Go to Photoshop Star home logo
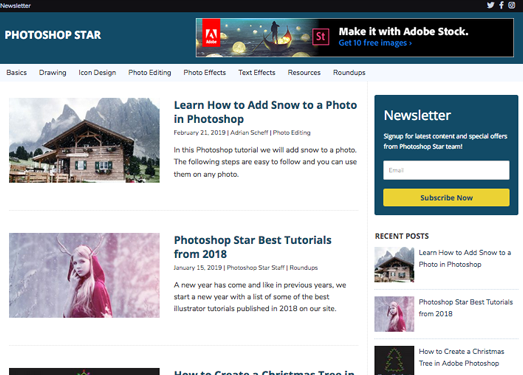523x375 pixels. (53, 35)
